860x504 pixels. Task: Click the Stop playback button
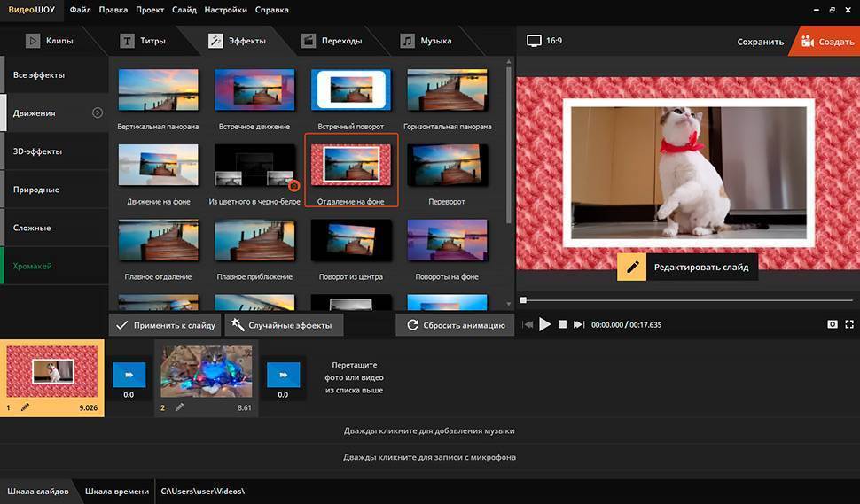click(562, 325)
